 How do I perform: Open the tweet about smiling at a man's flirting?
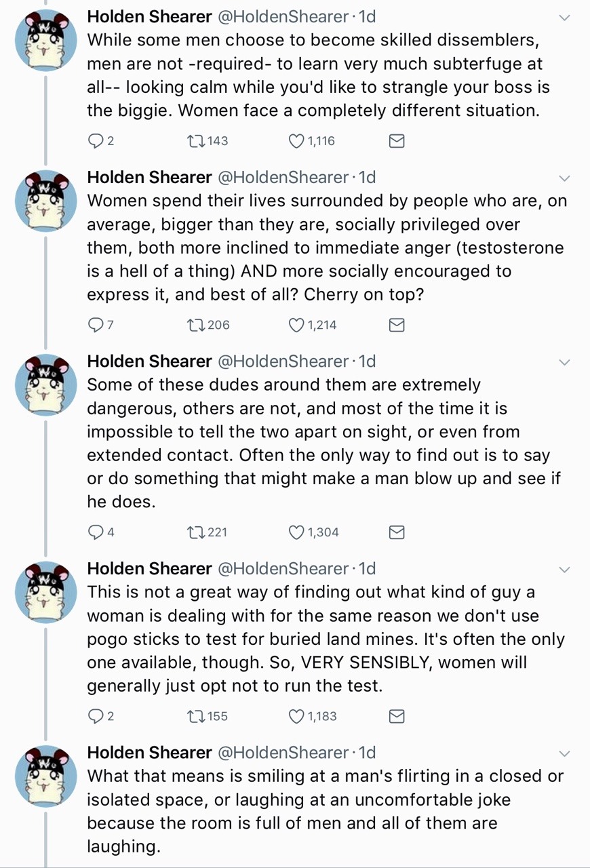(x=326, y=811)
